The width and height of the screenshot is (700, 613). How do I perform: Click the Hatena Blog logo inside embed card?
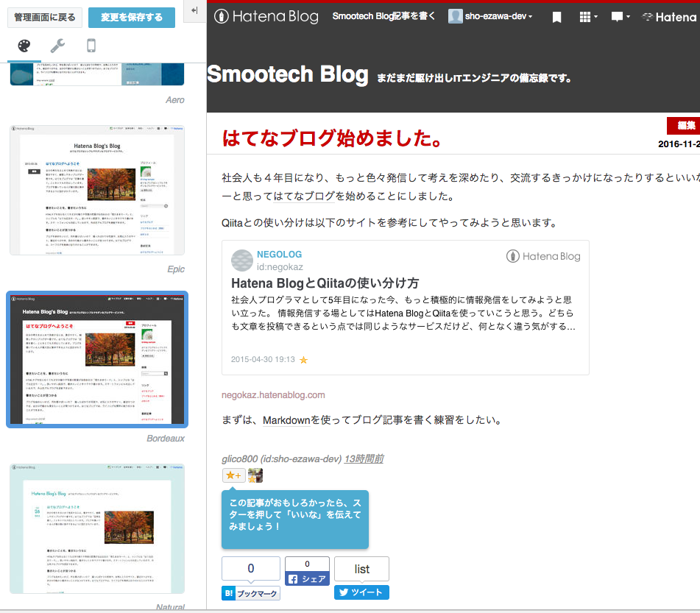pyautogui.click(x=543, y=256)
